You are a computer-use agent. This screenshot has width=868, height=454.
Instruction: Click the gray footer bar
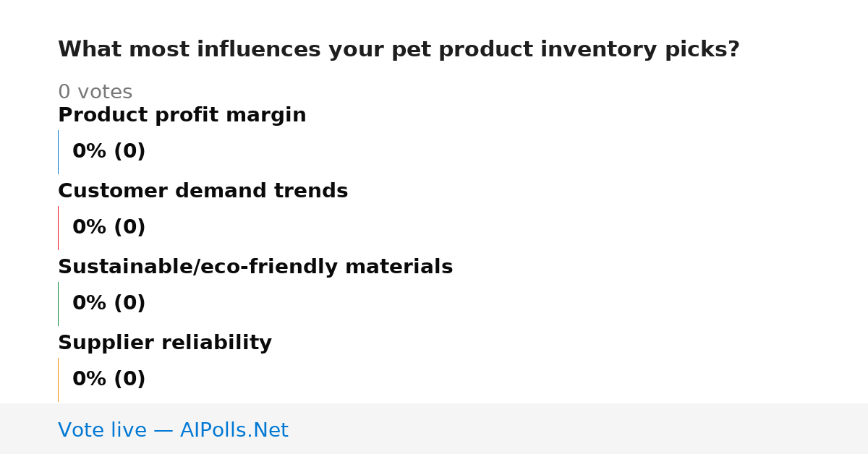[x=434, y=429]
